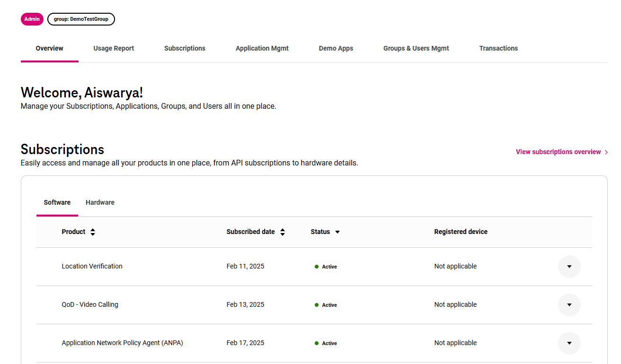This screenshot has height=364, width=621.
Task: Expand the QoD - Video Calling row
Action: click(x=569, y=305)
